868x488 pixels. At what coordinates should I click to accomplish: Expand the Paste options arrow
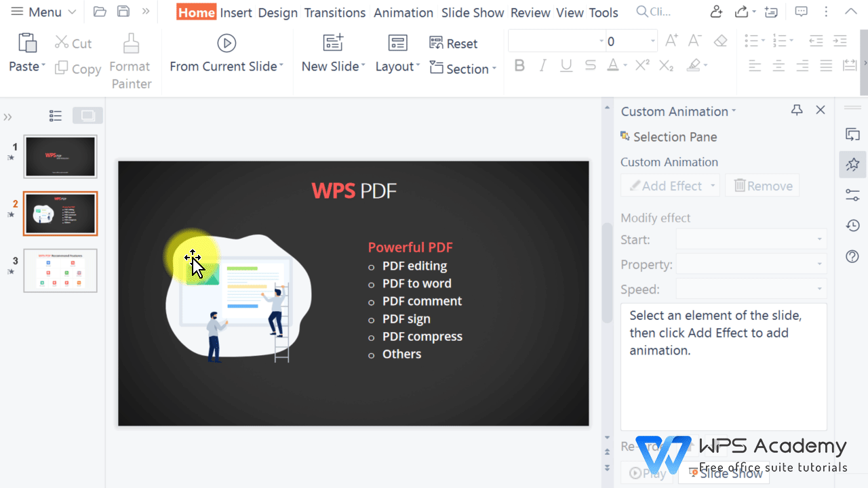pyautogui.click(x=43, y=66)
